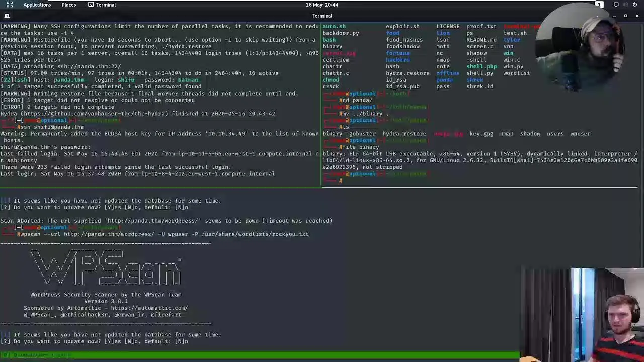Click the green tmux status bar at the bottom
This screenshot has width=644, height=362.
tap(260, 355)
